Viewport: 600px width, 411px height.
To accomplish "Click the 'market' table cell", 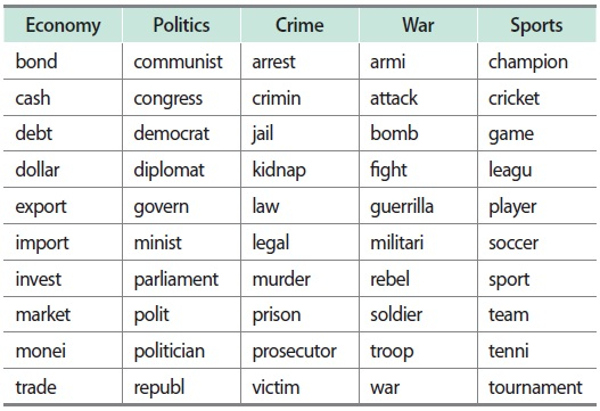I will point(43,315).
